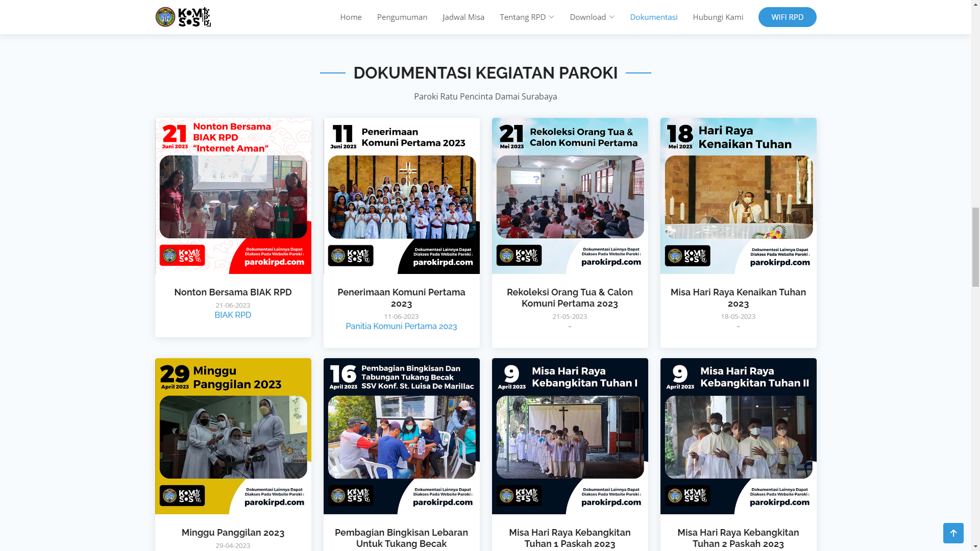Open Nonton Bersama BIAK RPD thumbnail
980x551 pixels.
click(x=233, y=196)
